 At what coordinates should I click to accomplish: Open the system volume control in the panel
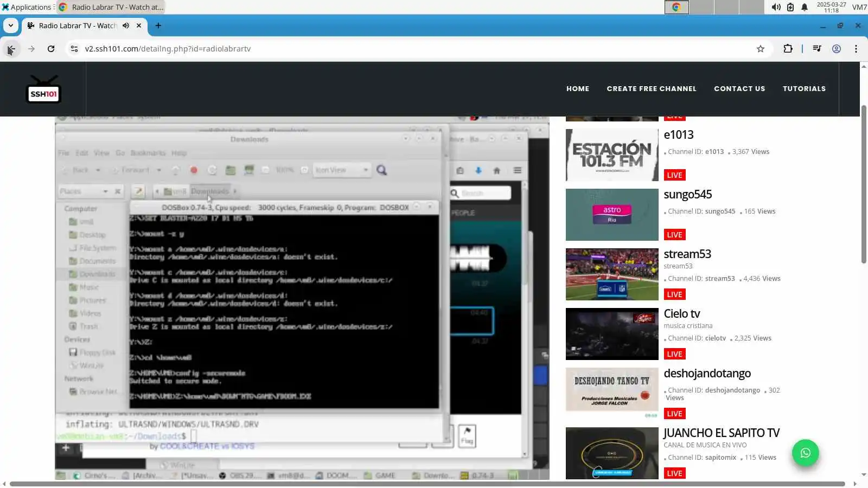(776, 7)
